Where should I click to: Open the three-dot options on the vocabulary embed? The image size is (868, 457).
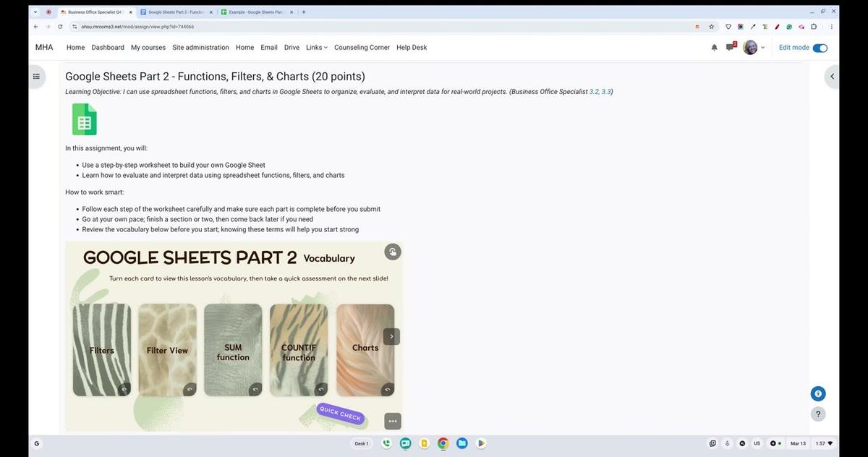pyautogui.click(x=392, y=420)
